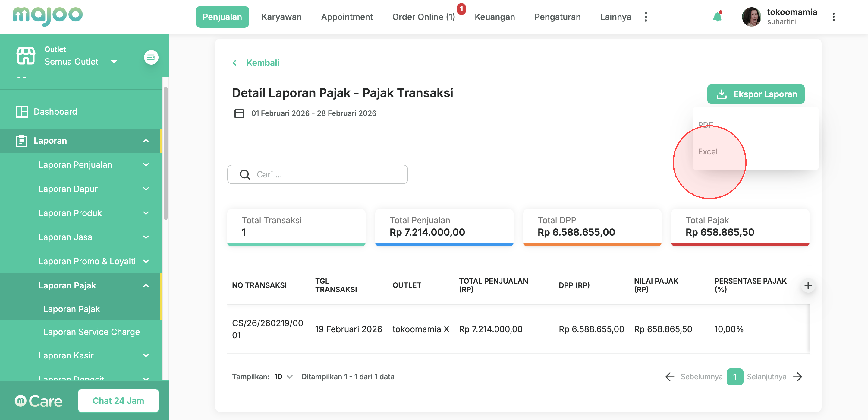Screen dimensions: 868x420
Task: Click the sidebar collapse menu icon
Action: click(151, 57)
